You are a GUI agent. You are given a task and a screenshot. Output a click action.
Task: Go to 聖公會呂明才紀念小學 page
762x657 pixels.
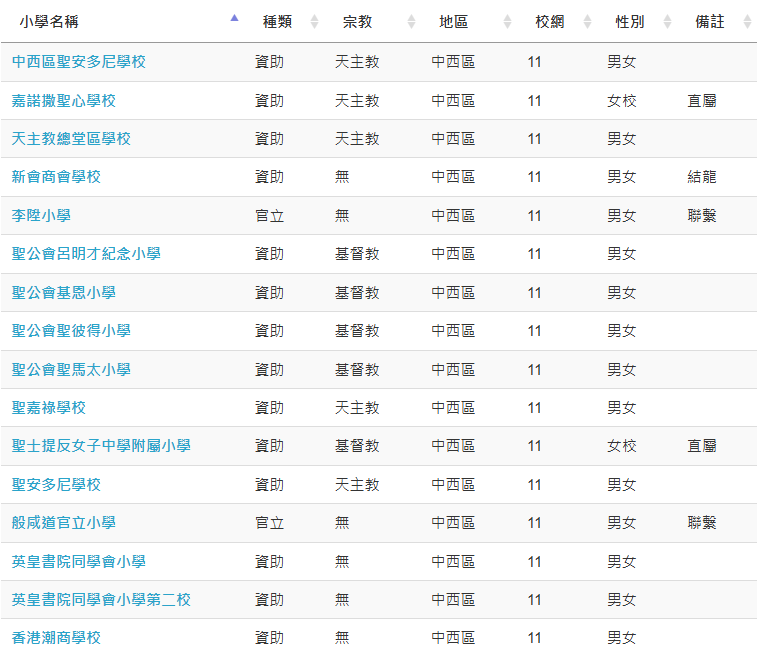pos(86,254)
